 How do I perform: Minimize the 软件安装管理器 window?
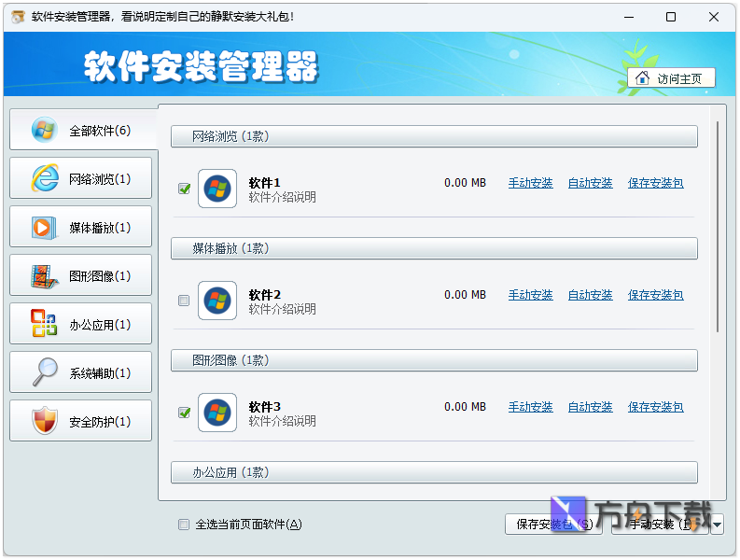tap(629, 17)
